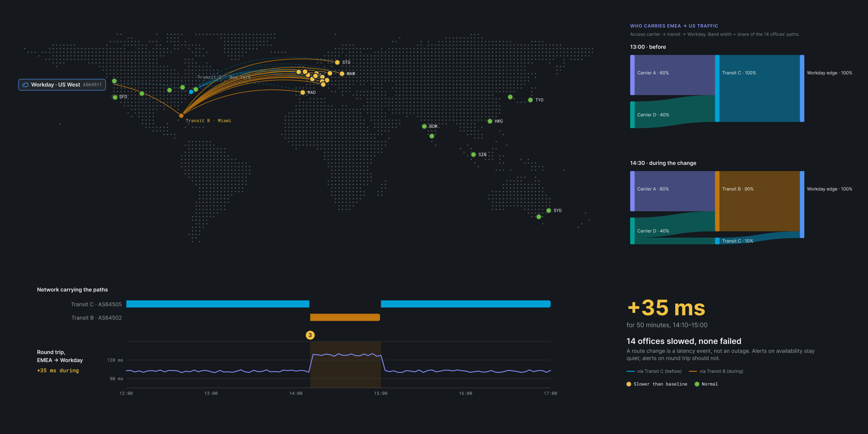Viewport: 868px width, 434px height.
Task: Click the large '+35 ms' headline
Action: click(666, 308)
